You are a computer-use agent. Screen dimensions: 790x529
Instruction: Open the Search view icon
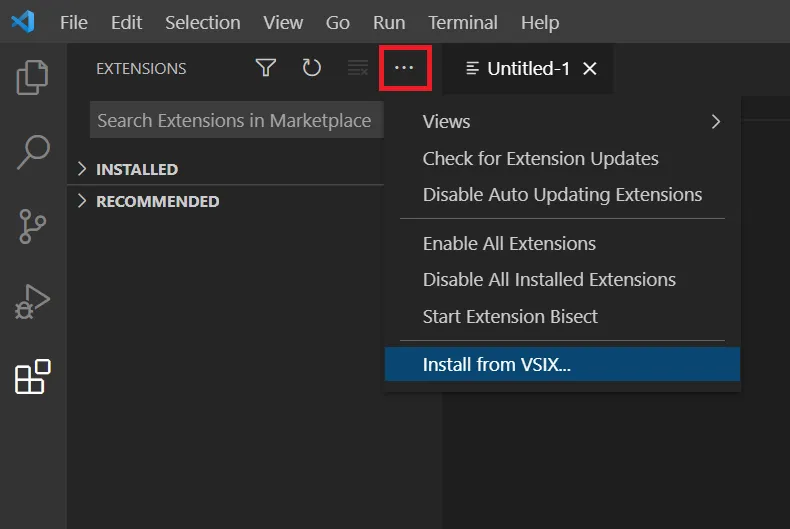tap(33, 152)
